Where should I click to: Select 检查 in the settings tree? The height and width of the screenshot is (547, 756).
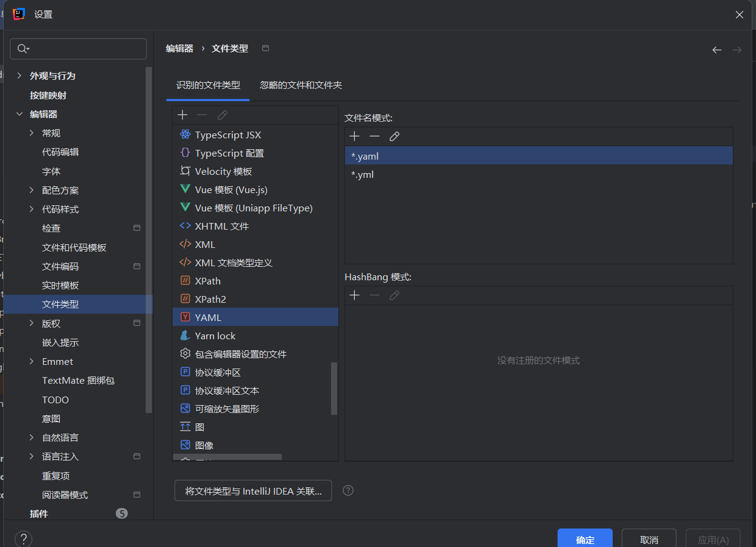pyautogui.click(x=51, y=228)
